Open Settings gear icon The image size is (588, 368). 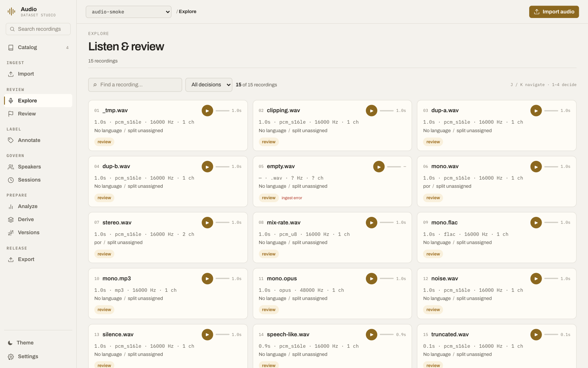click(11, 357)
